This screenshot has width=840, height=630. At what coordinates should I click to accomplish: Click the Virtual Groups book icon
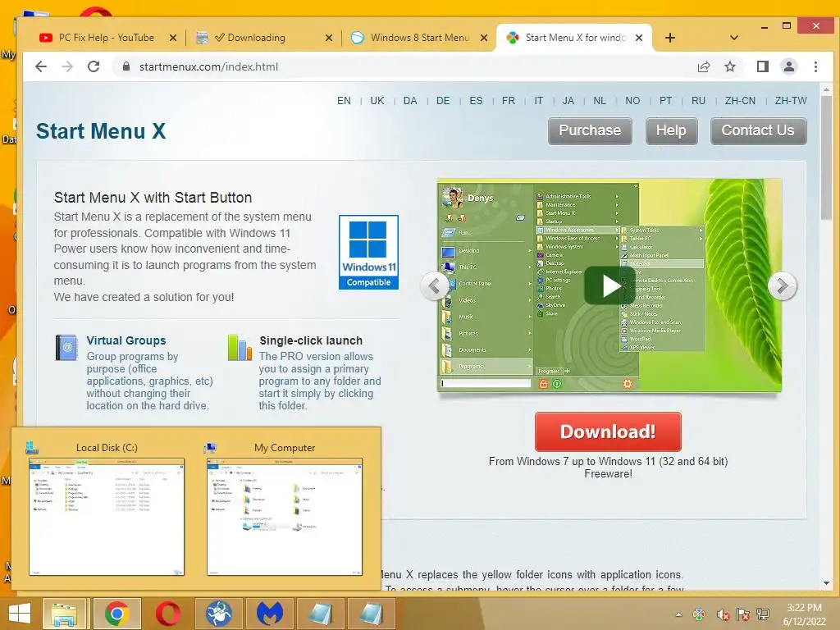[66, 347]
